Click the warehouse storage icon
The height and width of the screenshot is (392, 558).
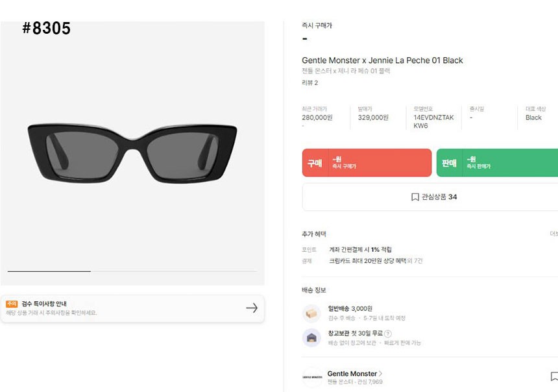point(311,337)
